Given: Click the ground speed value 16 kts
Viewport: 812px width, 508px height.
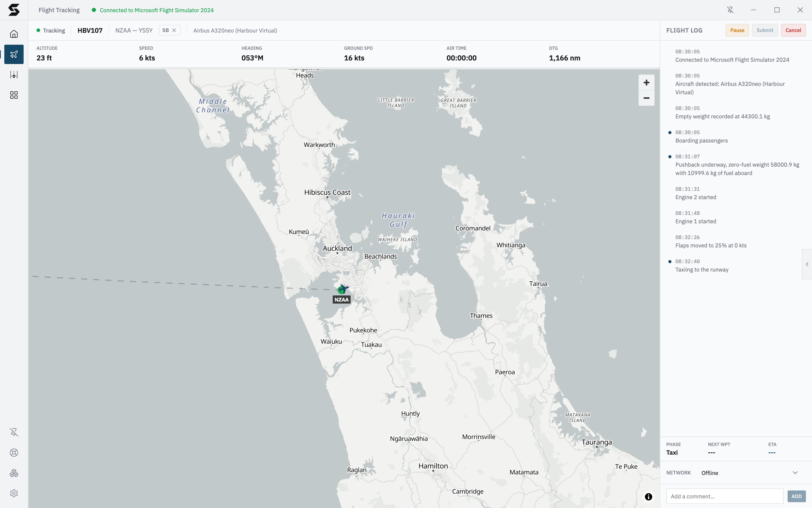Looking at the screenshot, I should [354, 58].
